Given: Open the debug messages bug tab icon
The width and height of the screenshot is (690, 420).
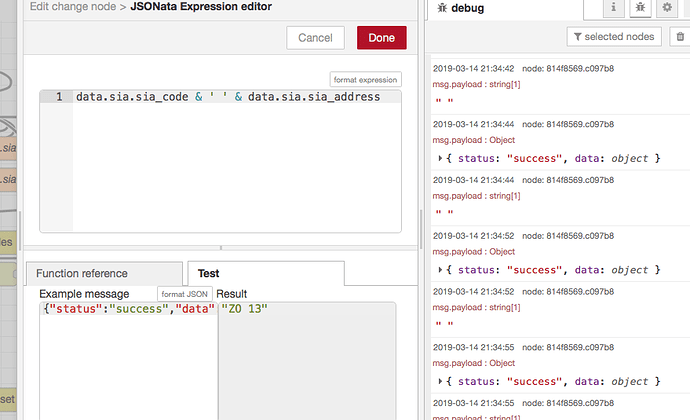Looking at the screenshot, I should click(640, 7).
